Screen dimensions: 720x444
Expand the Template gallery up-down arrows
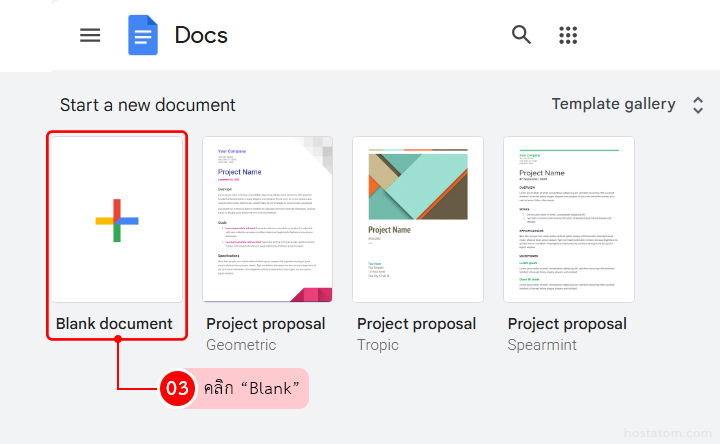pos(698,105)
